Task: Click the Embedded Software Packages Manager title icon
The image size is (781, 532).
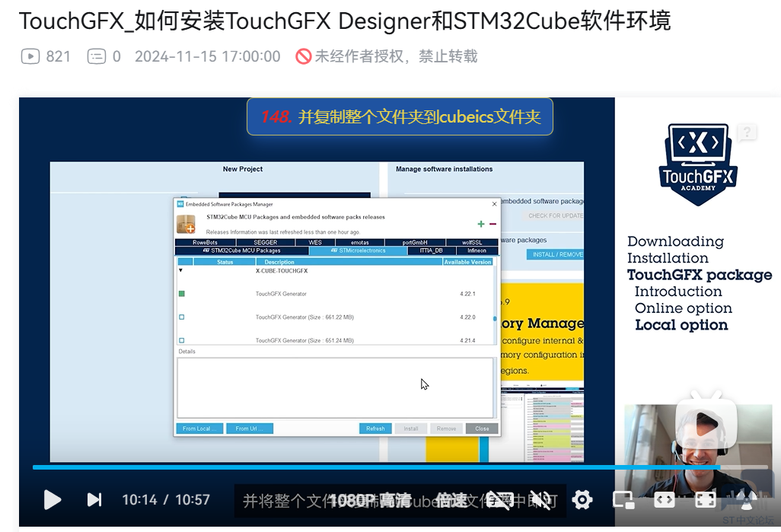Action: point(180,204)
